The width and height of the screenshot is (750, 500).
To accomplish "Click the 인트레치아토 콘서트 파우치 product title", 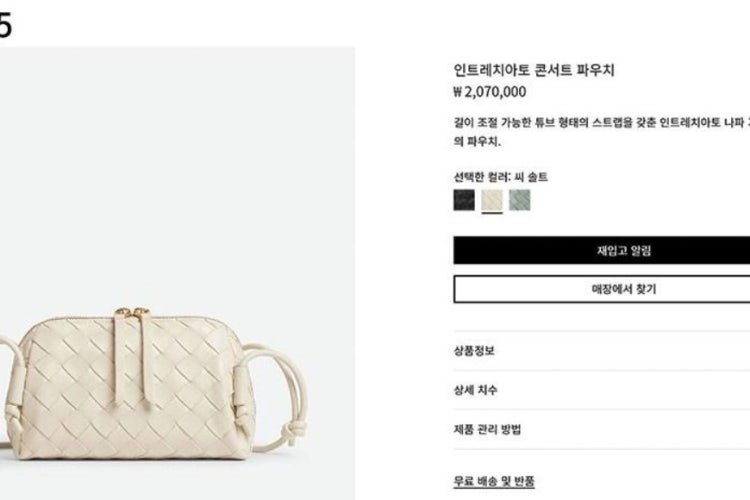I will click(x=534, y=70).
